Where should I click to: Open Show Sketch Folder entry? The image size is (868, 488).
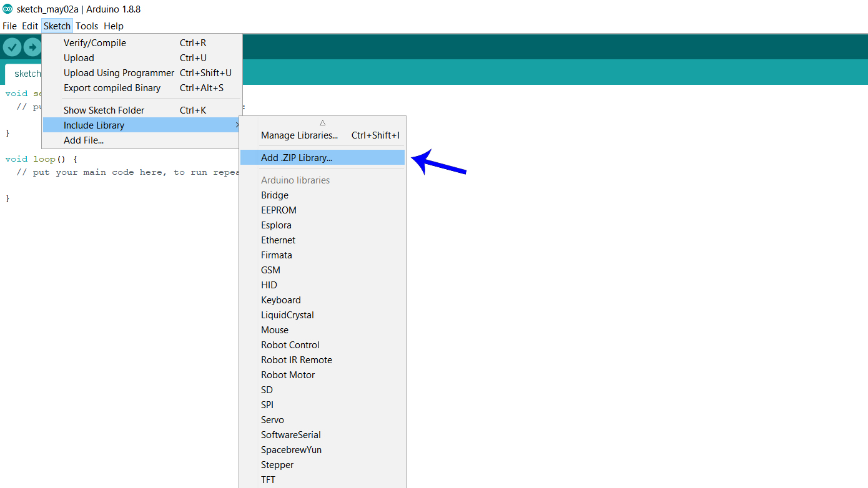[104, 110]
